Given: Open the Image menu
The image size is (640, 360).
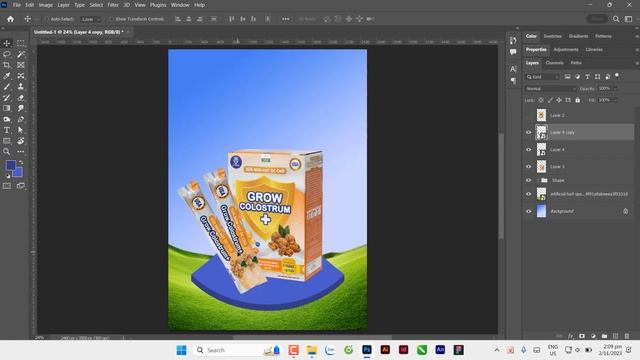Looking at the screenshot, I should point(46,5).
